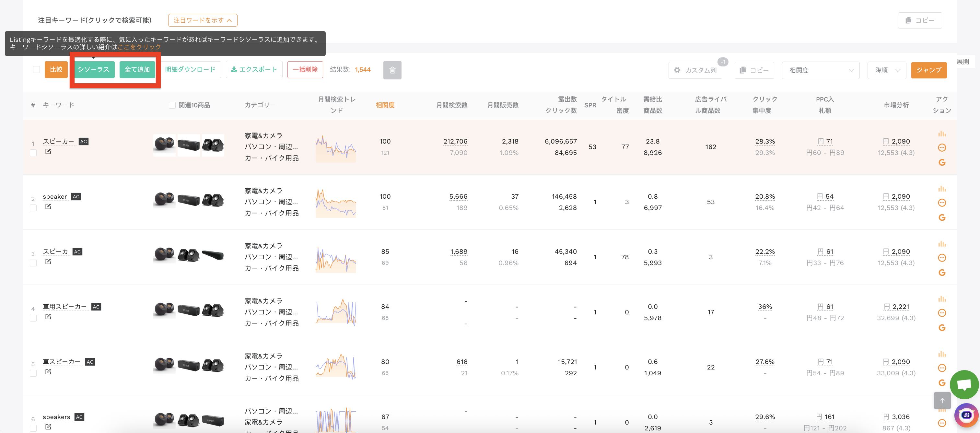Open bar chart icon for スピーカー row
Screen dimensions: 980x433
[x=941, y=134]
